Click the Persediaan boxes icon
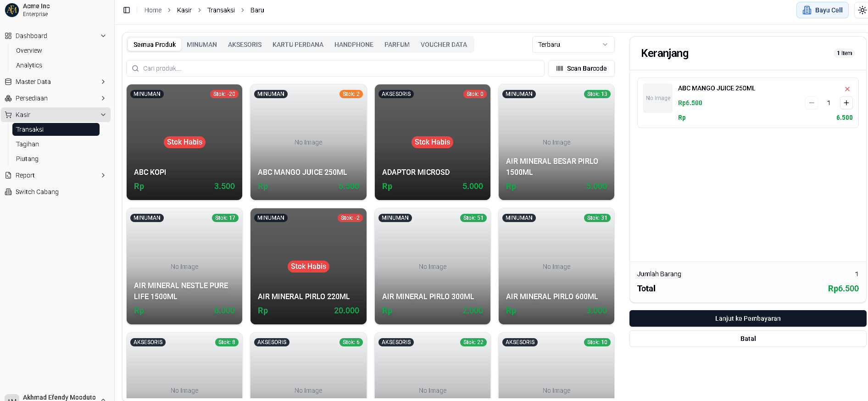Image resolution: width=868 pixels, height=401 pixels. (8, 98)
